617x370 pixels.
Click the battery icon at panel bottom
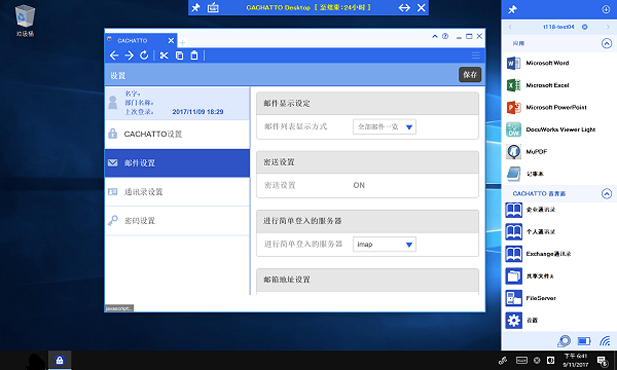coord(584,340)
